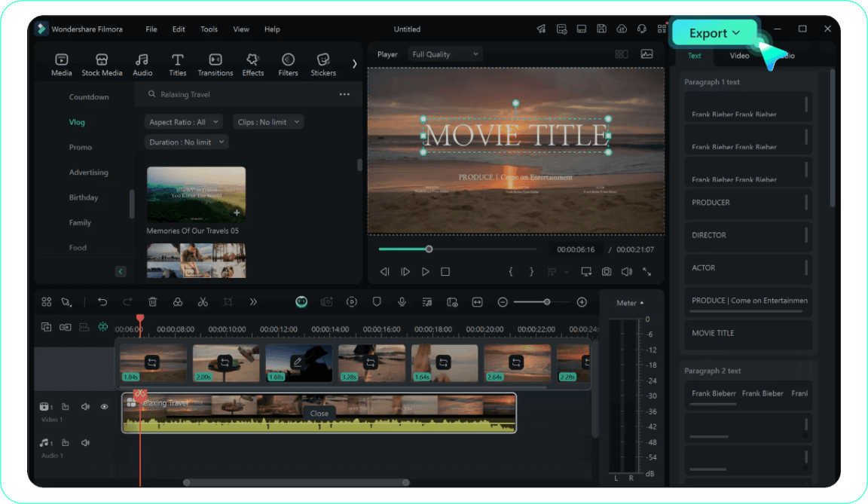Select the Birthday category
Screen dimensions: 868x504
(x=84, y=197)
